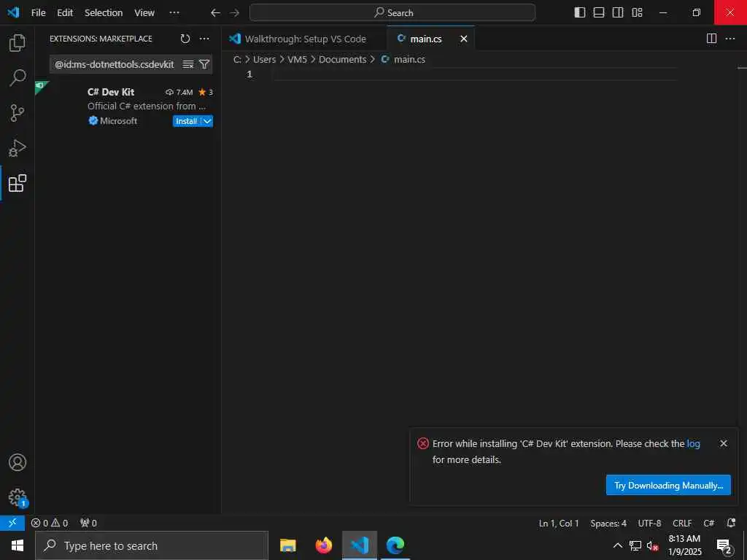Click the Documents breadcrumb segment

(343, 60)
